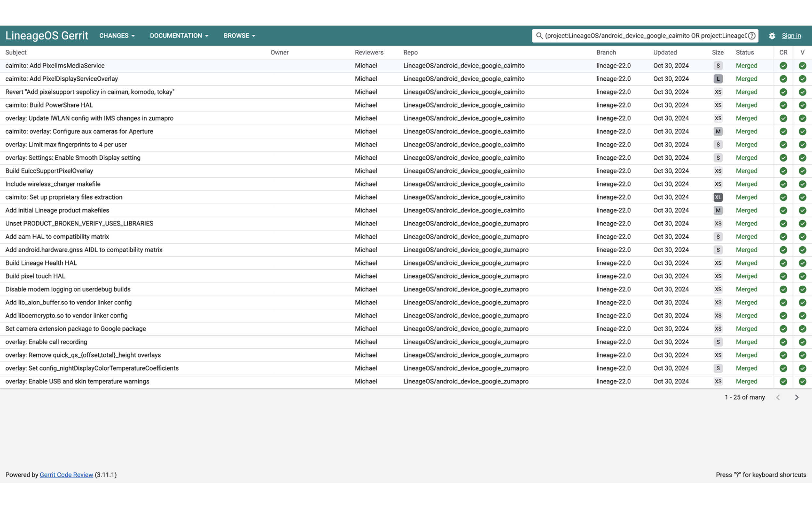
Task: Open change 'caimito: Add PixelDisplayServiceOverlay'
Action: tap(61, 79)
